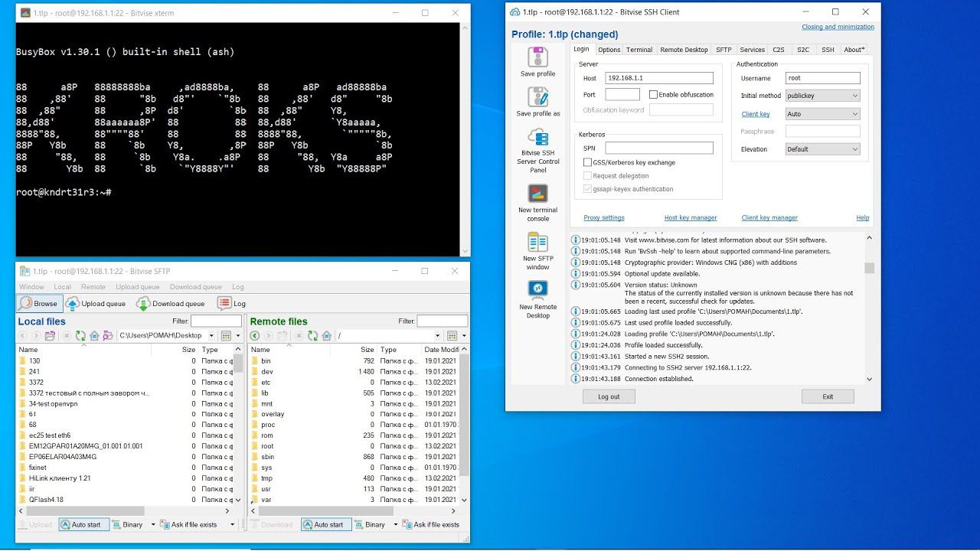Go up one folder in Local files
This screenshot has height=551, width=980.
point(50,335)
